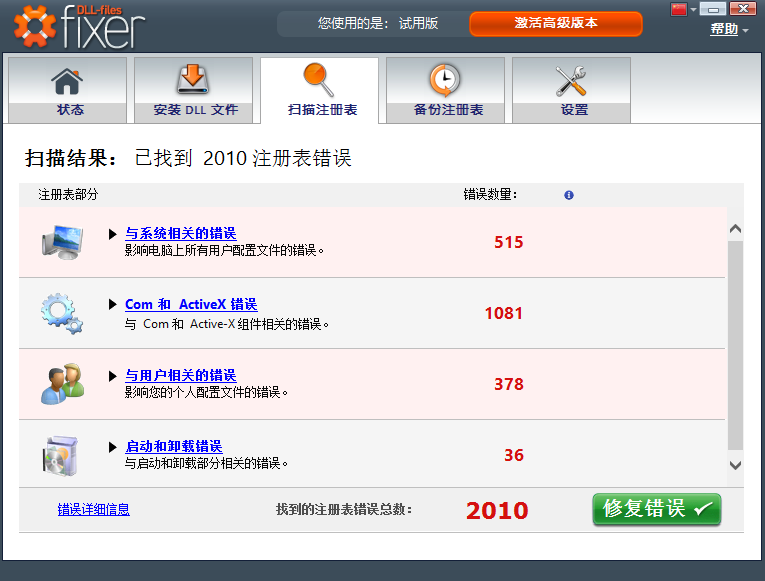Open the 错误详细信息 link
The height and width of the screenshot is (581, 765).
[93, 509]
